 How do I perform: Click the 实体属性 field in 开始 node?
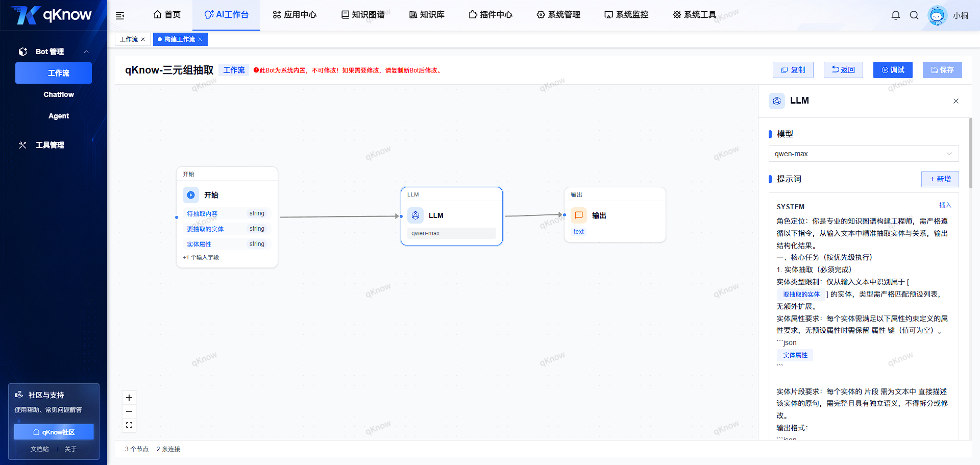click(226, 244)
